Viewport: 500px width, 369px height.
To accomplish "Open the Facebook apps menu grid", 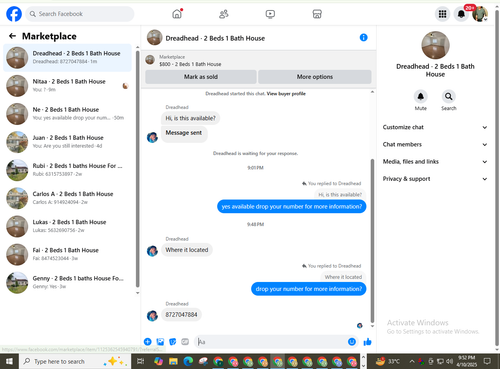I will click(x=442, y=14).
